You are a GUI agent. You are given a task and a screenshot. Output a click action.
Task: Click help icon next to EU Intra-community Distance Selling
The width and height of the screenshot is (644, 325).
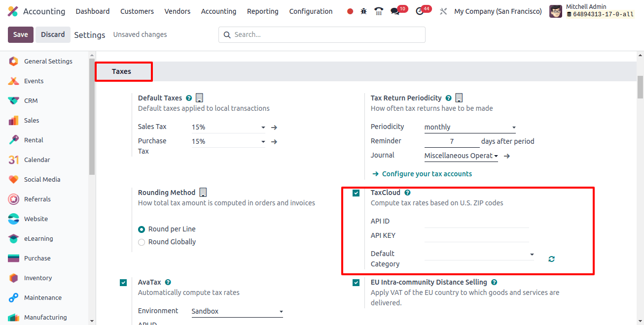coord(494,282)
